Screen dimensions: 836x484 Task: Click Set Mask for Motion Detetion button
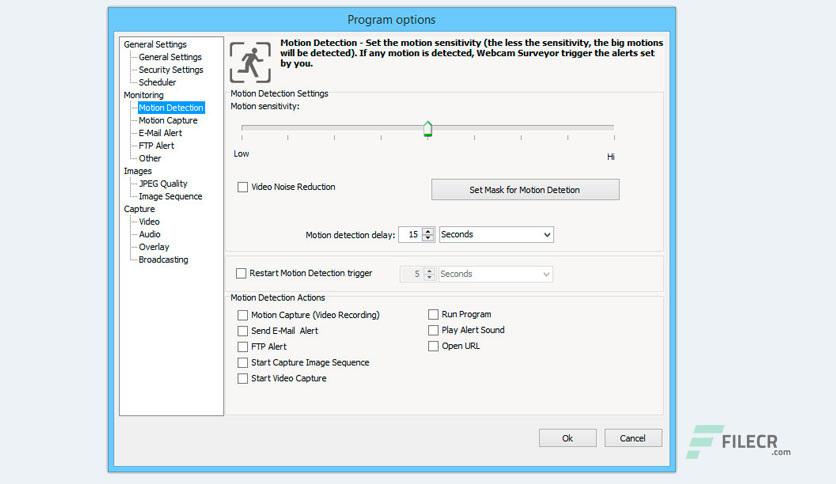click(525, 190)
